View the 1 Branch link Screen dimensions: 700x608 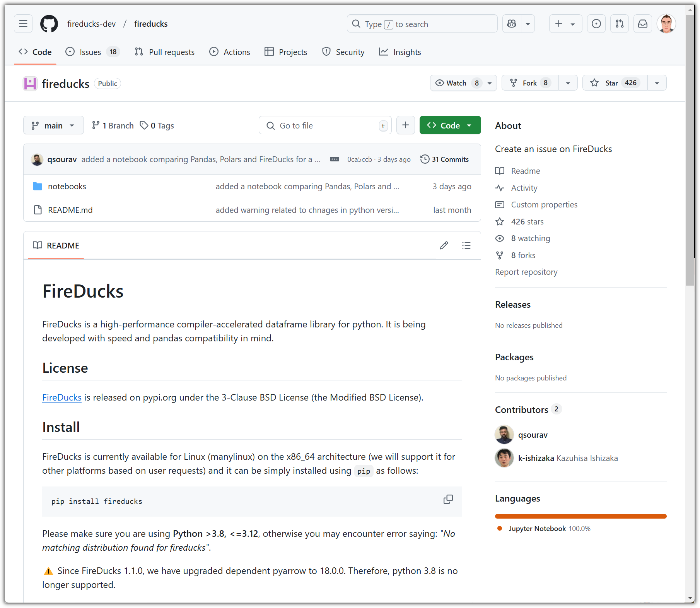coord(113,125)
